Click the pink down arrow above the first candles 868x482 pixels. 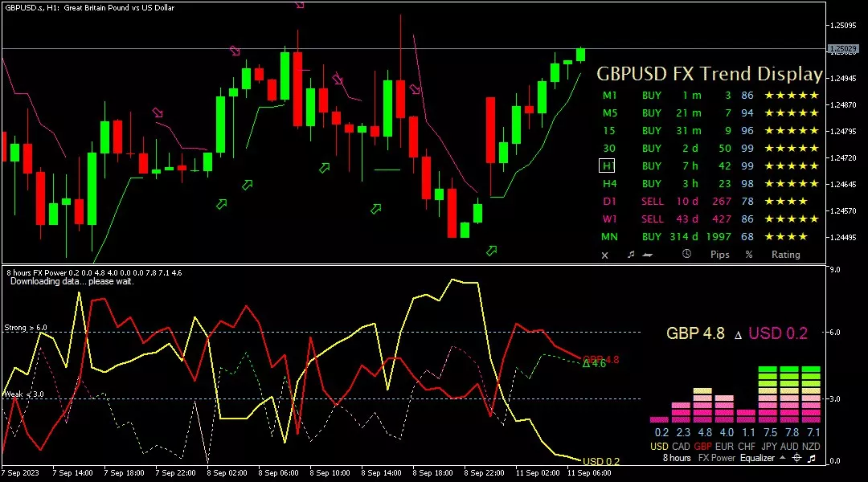pos(158,113)
